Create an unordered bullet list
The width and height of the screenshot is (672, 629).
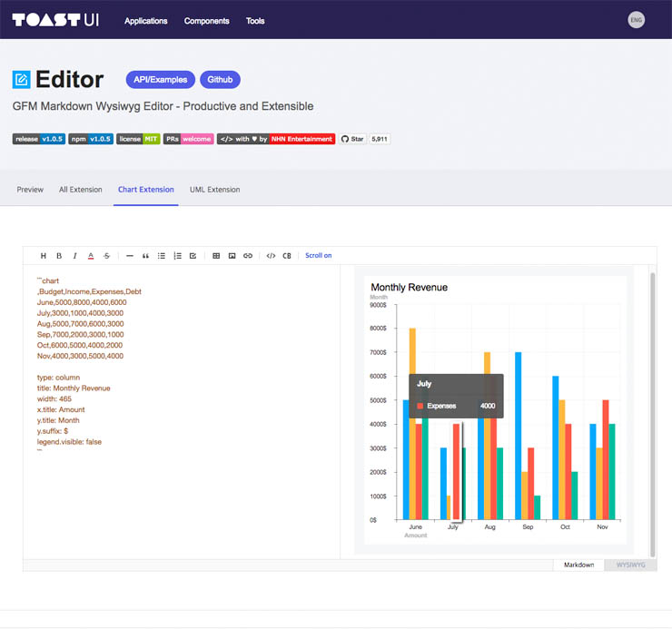(x=162, y=256)
